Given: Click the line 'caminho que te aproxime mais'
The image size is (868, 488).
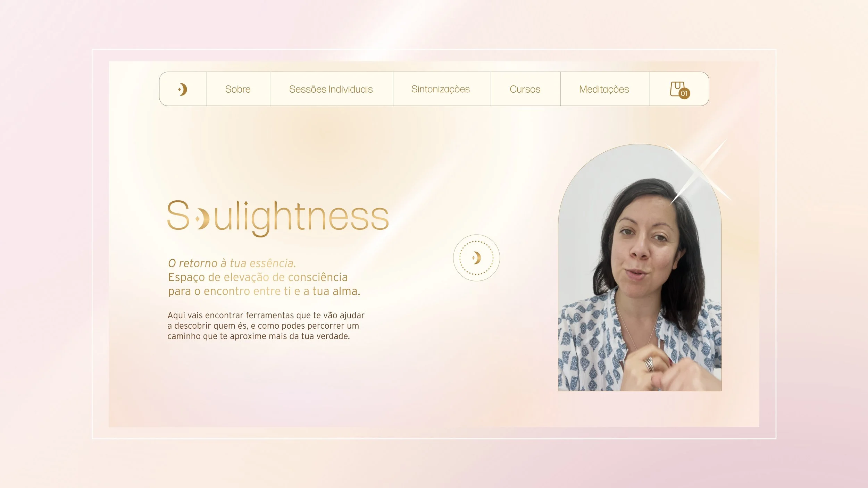Looking at the screenshot, I should (259, 336).
